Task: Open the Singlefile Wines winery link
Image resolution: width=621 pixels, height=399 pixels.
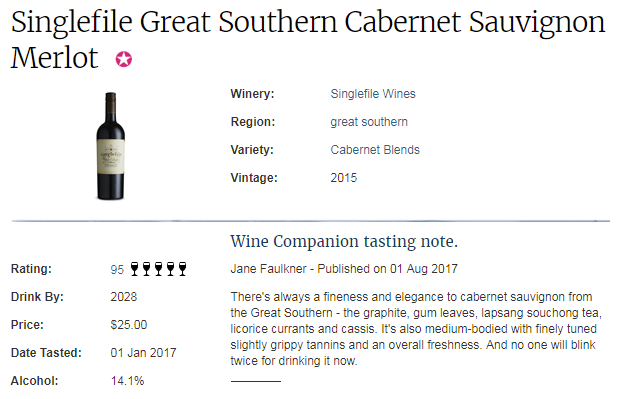Action: [373, 94]
